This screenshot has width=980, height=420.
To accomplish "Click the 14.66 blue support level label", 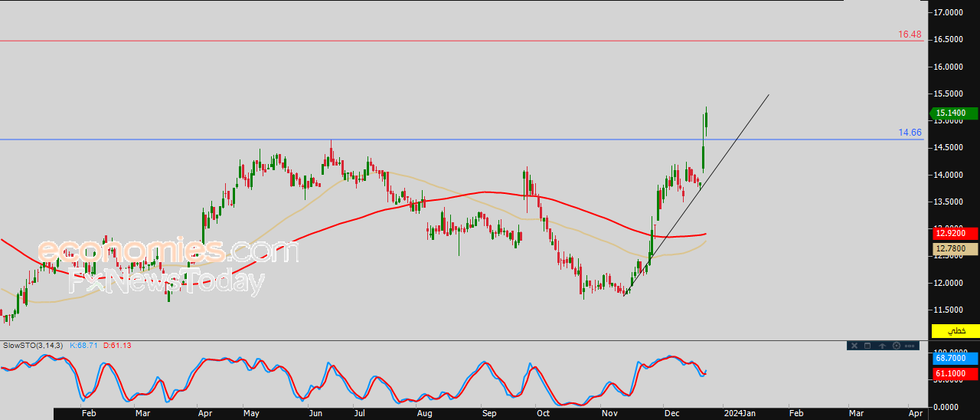I will pyautogui.click(x=910, y=133).
